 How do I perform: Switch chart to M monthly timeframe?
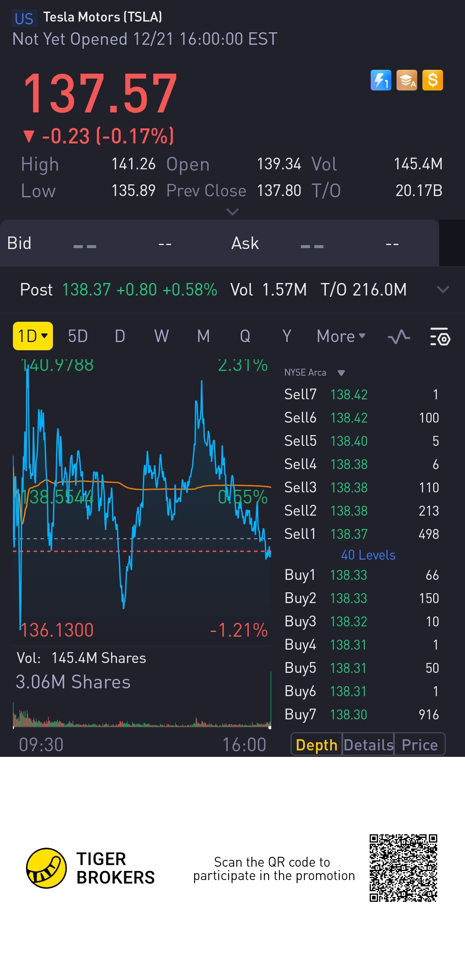(204, 336)
